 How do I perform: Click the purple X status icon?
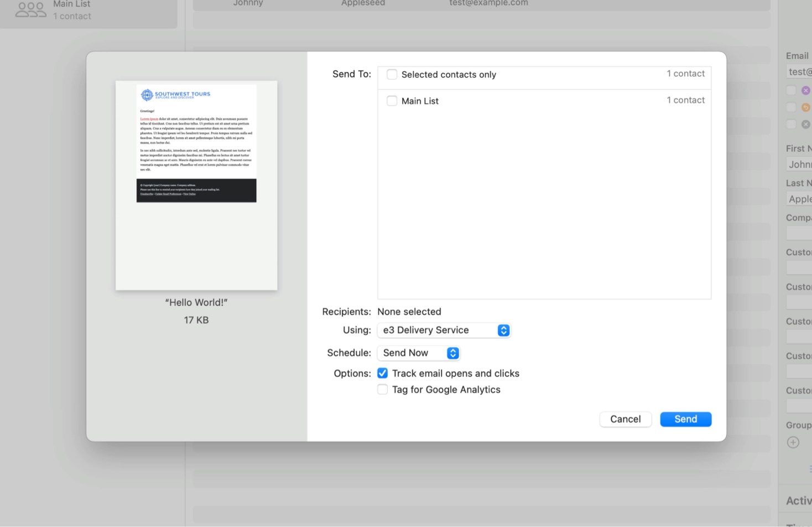tap(805, 90)
